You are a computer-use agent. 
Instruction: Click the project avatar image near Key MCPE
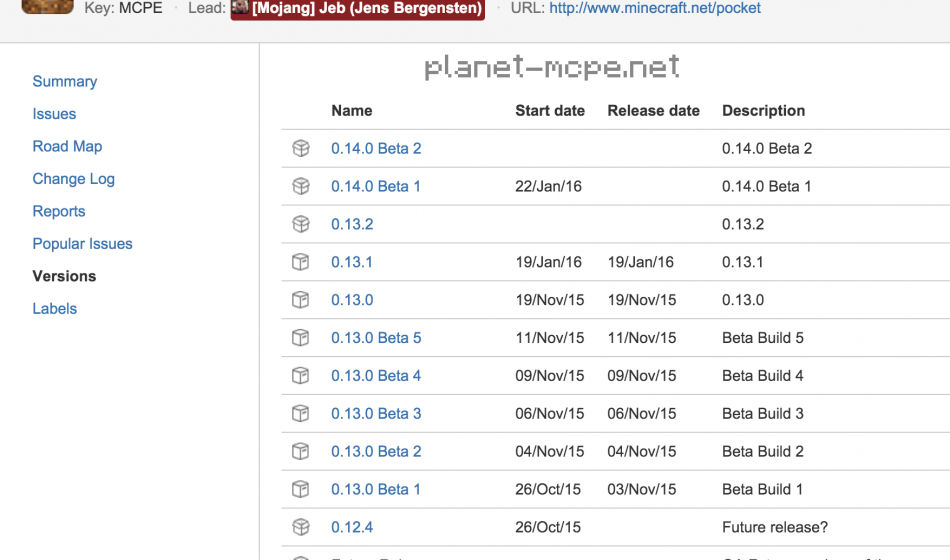(47, 7)
